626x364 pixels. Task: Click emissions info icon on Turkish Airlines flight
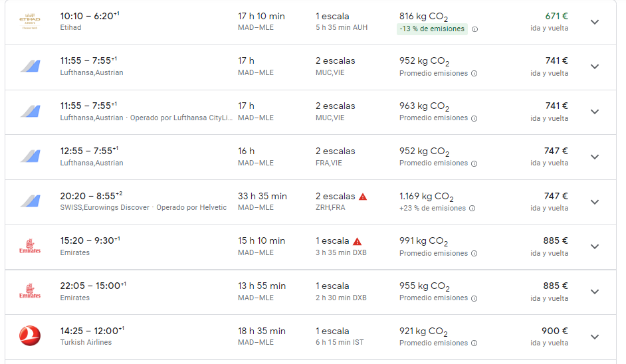tap(474, 343)
